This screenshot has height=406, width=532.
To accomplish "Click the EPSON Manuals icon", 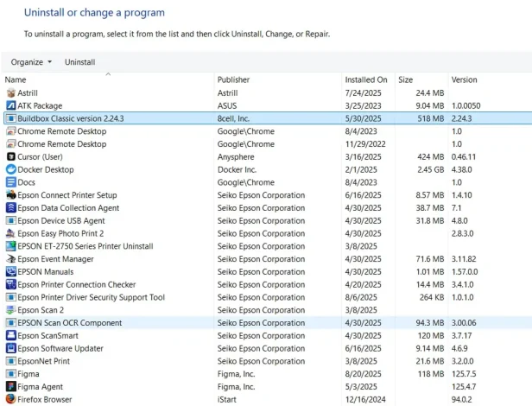I will click(x=10, y=271).
